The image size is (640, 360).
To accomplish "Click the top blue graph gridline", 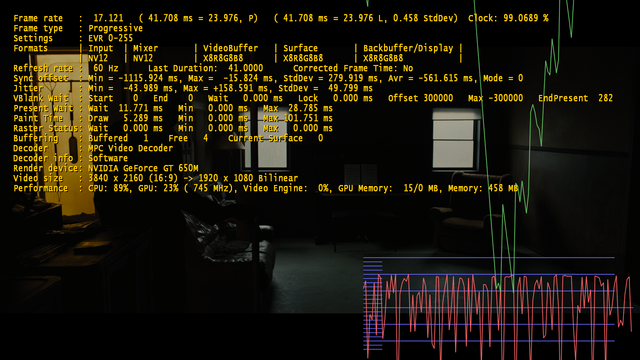I will pos(489,258).
